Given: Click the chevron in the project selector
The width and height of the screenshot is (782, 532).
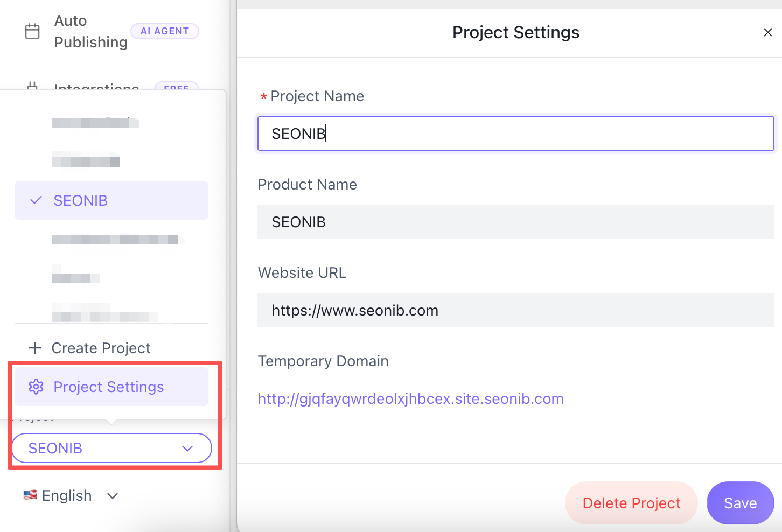Looking at the screenshot, I should click(187, 449).
